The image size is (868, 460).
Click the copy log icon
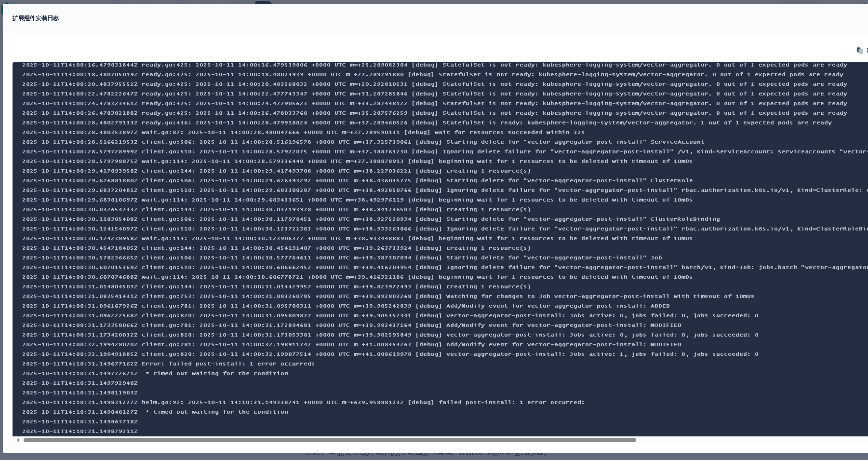coord(859,51)
